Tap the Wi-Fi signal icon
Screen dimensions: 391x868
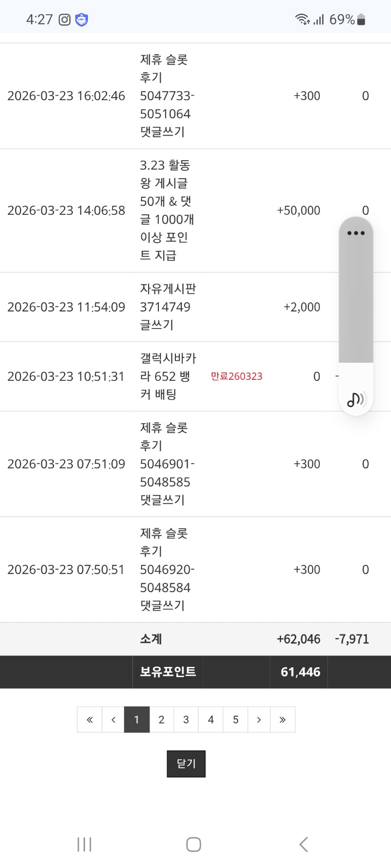coord(302,20)
